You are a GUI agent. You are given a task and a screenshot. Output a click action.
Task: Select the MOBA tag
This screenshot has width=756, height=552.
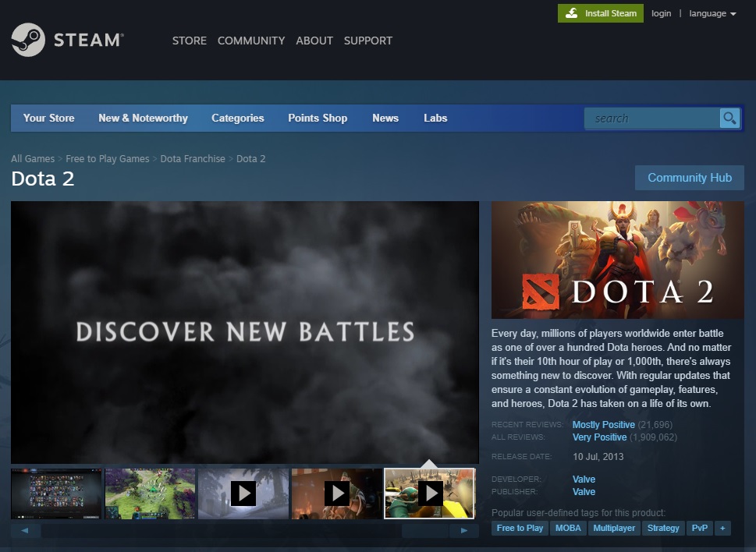click(x=568, y=528)
